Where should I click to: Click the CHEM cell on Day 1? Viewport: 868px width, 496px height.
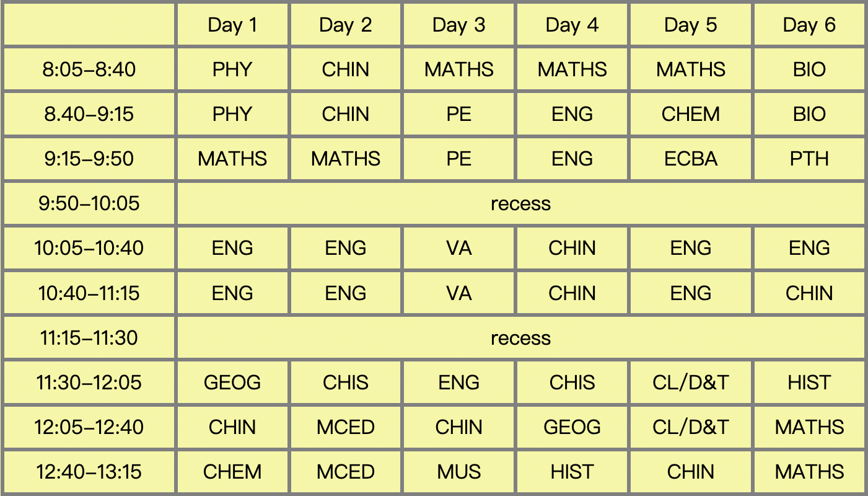pyautogui.click(x=232, y=472)
